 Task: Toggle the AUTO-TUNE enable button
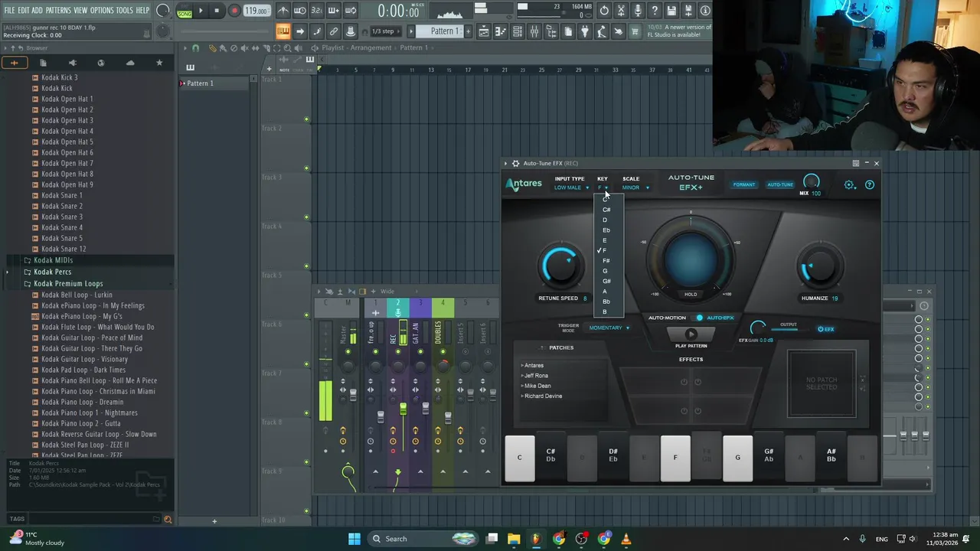tap(780, 184)
